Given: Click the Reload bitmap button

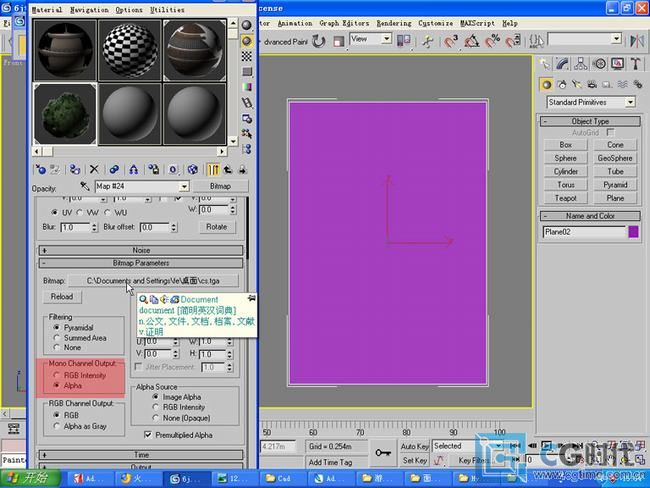Looking at the screenshot, I should [62, 297].
